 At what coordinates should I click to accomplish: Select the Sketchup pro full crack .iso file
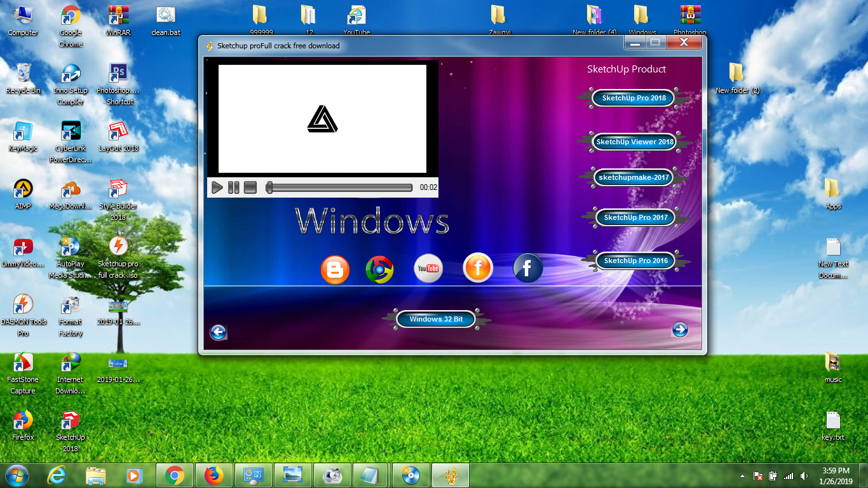click(x=118, y=257)
